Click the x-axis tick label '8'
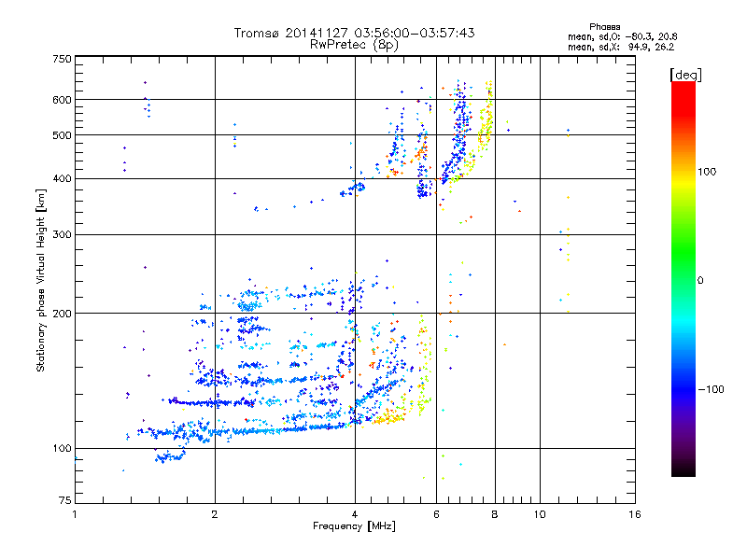This screenshot has height=560, width=747. 495,514
